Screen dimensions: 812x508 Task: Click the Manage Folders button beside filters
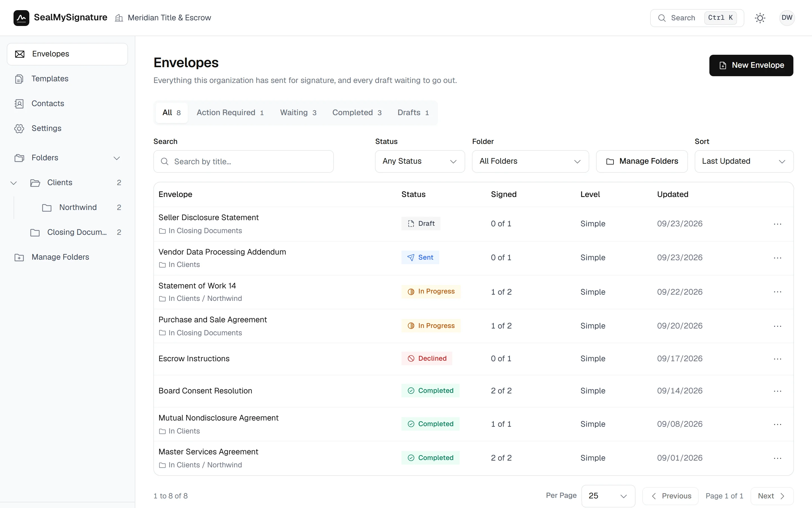click(x=641, y=161)
